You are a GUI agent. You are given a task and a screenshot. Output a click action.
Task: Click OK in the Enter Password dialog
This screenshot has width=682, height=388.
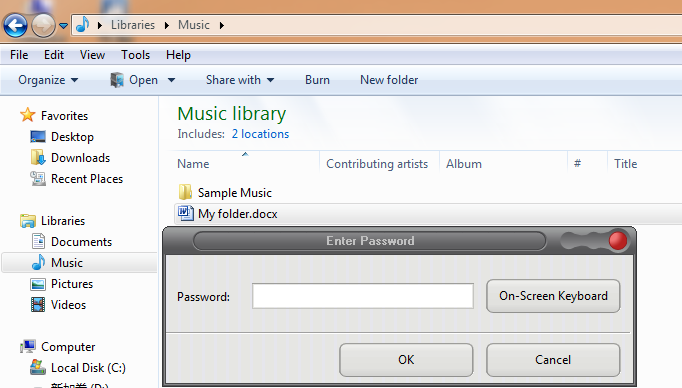coord(406,360)
